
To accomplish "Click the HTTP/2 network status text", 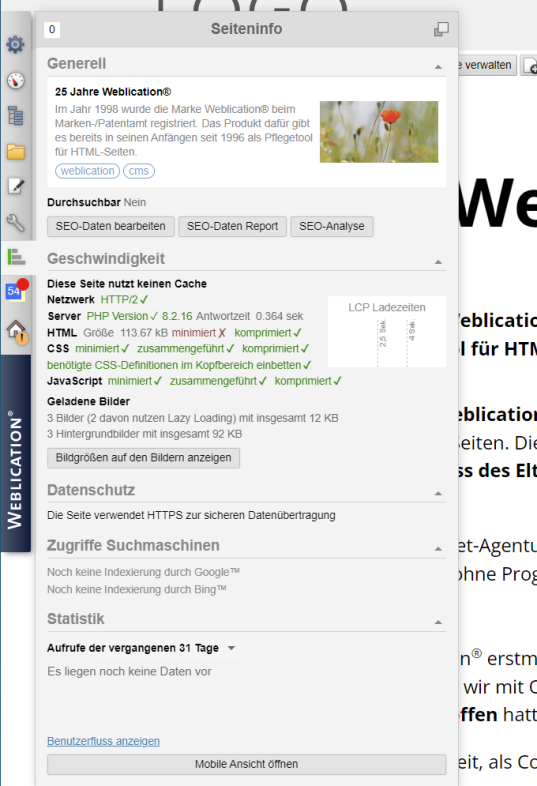I will point(124,299).
